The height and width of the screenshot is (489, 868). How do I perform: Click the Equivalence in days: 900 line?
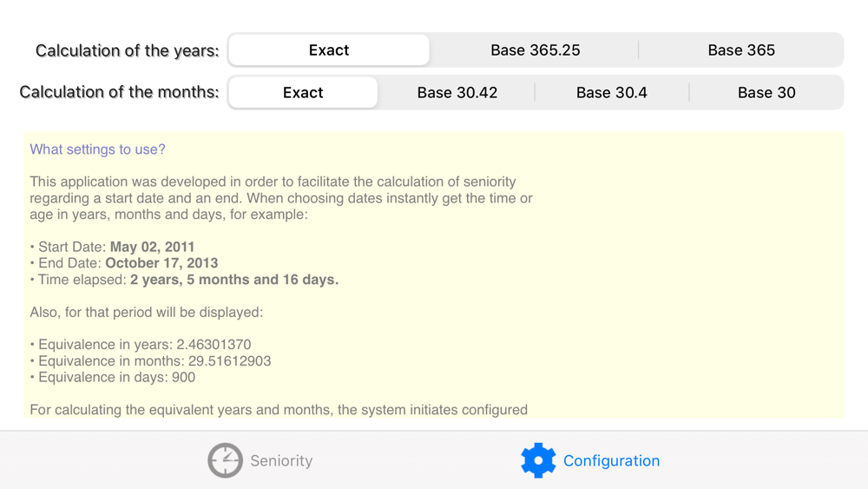(x=112, y=377)
